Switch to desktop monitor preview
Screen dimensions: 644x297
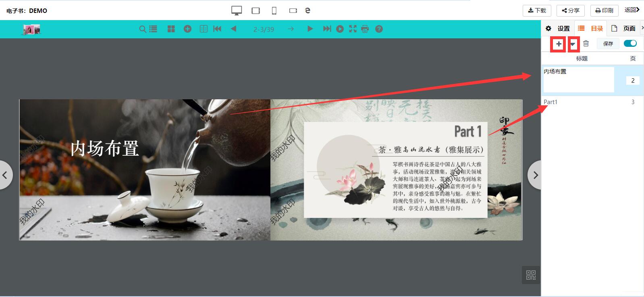pyautogui.click(x=237, y=11)
